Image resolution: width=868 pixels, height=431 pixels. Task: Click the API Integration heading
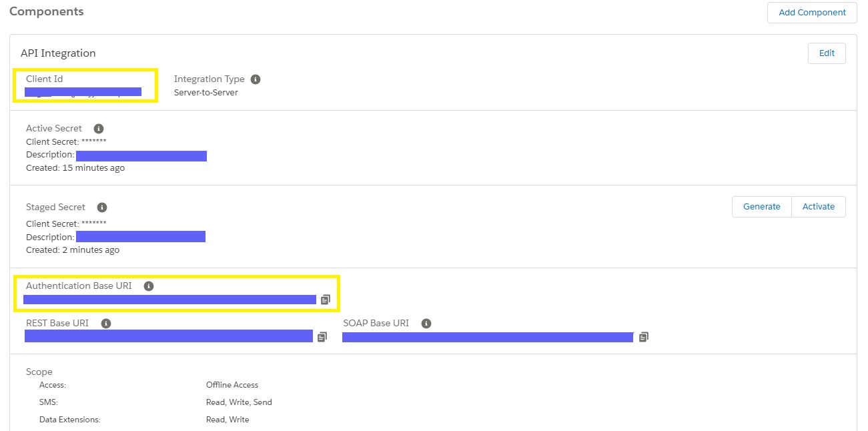click(x=58, y=53)
